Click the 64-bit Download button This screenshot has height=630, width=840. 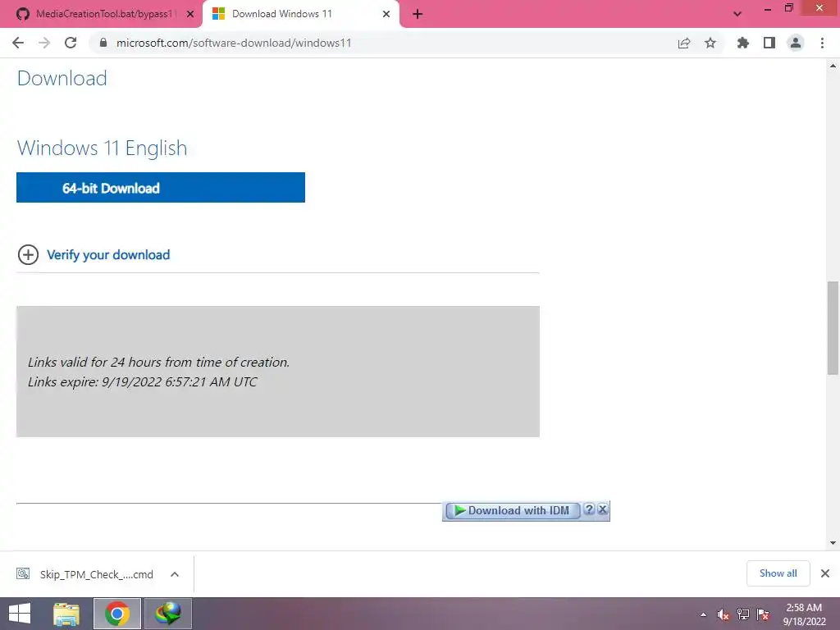point(161,188)
